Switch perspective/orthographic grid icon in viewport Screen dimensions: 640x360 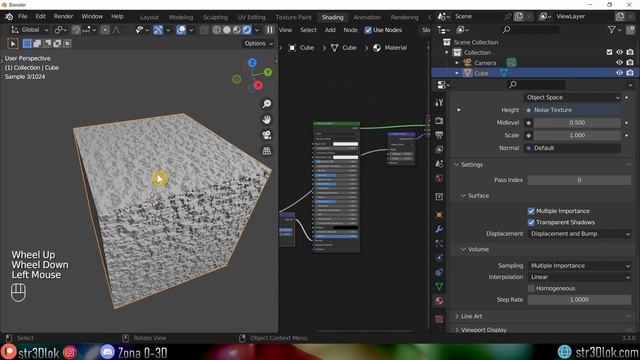[267, 151]
